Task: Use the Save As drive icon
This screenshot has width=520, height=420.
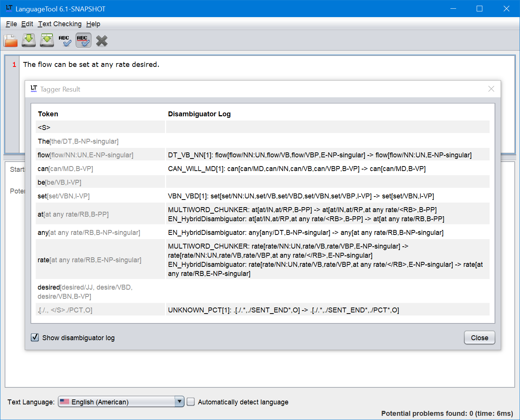Action: 47,40
